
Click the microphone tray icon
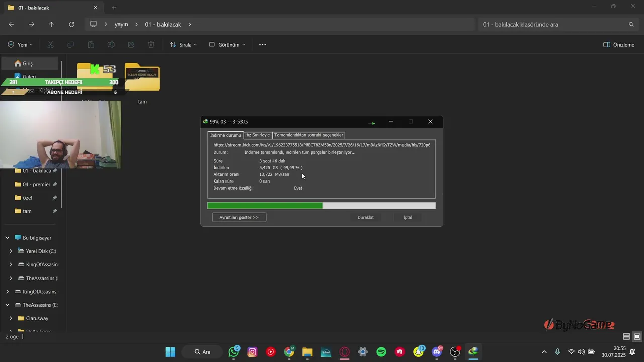tap(557, 352)
